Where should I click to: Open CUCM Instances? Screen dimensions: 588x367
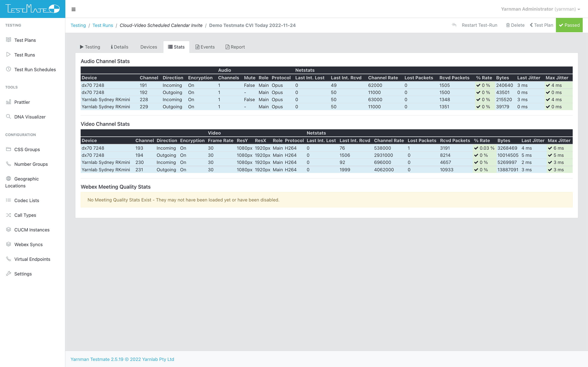[31, 230]
